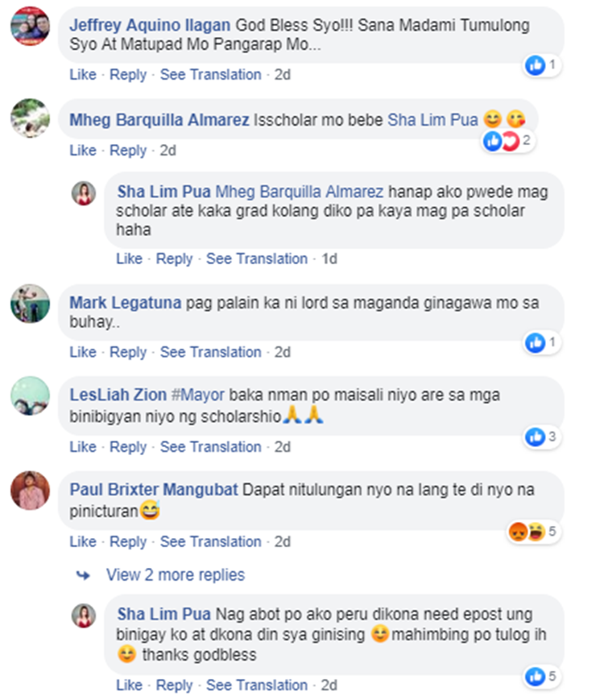Click like reaction icon on Jeffrey's comment

[536, 65]
